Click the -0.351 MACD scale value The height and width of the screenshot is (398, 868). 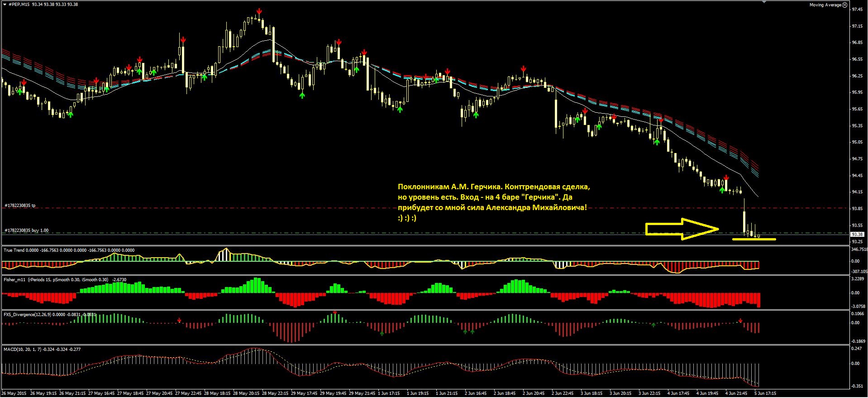coord(857,387)
